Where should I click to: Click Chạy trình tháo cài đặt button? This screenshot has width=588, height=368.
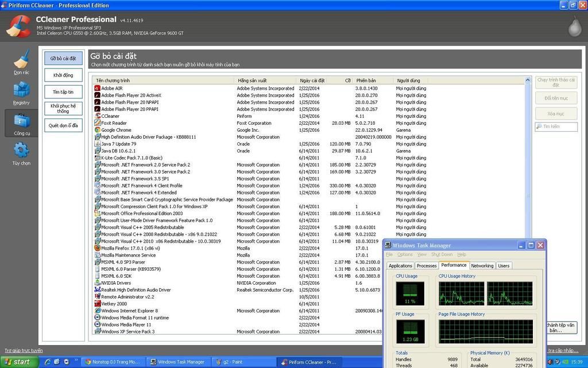pos(556,82)
